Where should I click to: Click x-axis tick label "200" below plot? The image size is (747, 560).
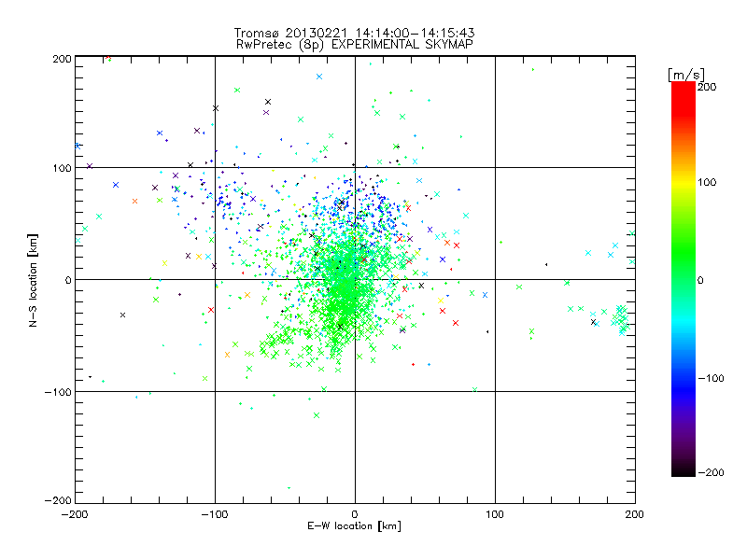[x=635, y=515]
